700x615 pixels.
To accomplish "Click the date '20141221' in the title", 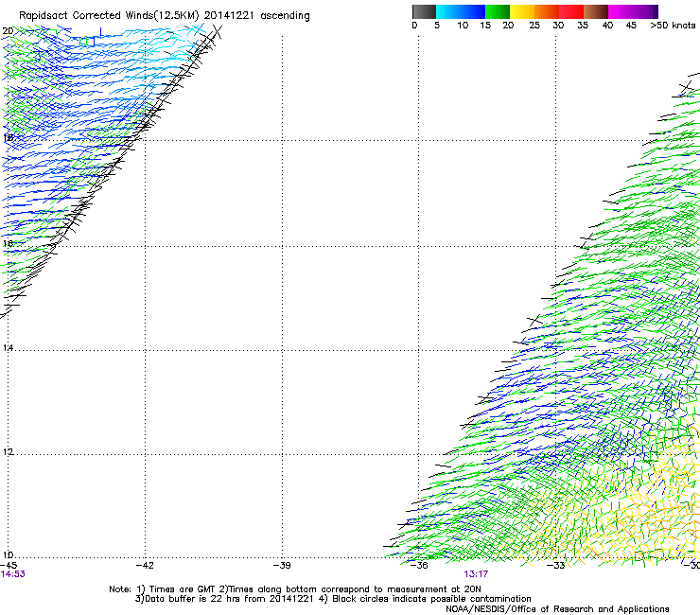I will point(229,16).
